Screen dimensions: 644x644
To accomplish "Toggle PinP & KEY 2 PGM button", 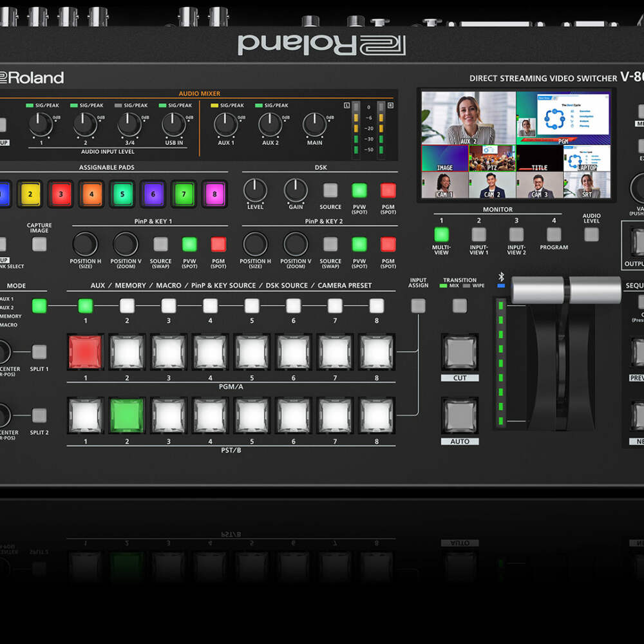I will [388, 244].
